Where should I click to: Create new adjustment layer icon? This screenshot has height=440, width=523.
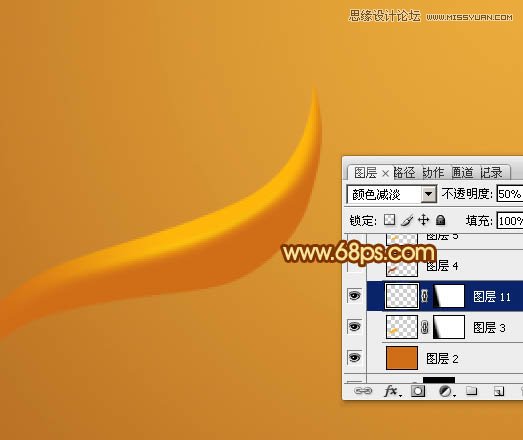coord(446,391)
